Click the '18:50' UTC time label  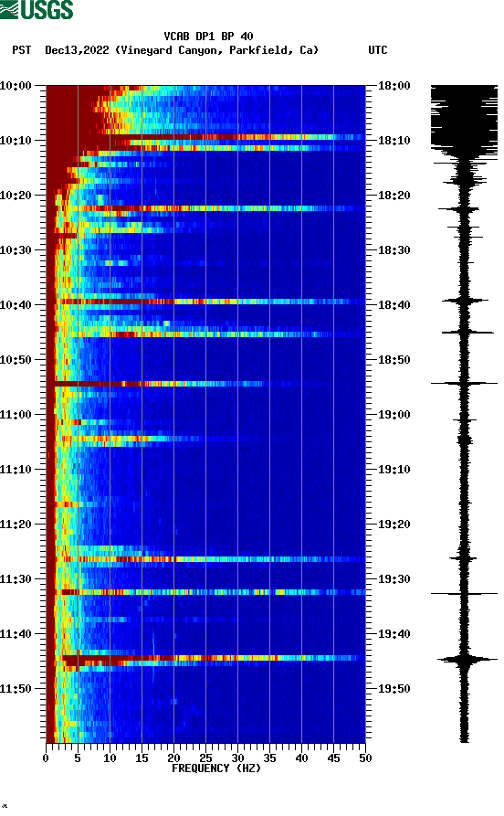click(394, 360)
